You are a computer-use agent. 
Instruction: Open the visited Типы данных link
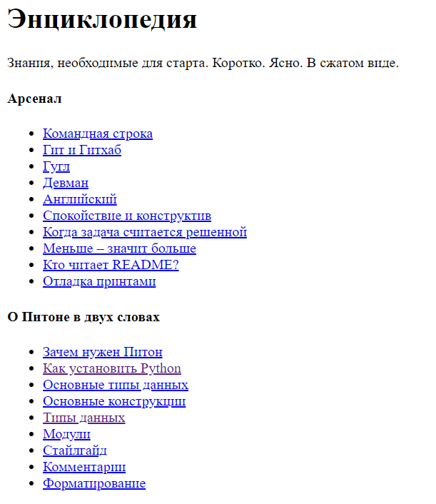coord(84,418)
